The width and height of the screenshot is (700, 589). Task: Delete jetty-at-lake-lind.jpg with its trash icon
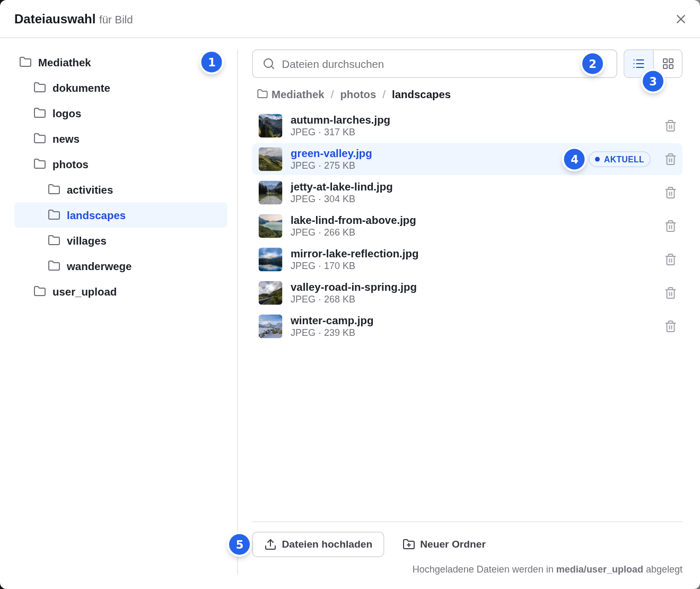pos(670,193)
